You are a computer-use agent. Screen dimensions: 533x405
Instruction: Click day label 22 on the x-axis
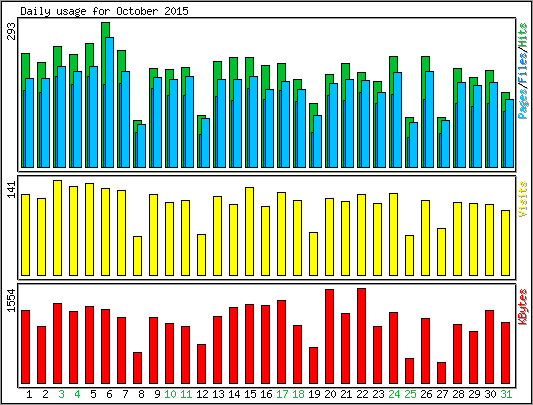pos(362,394)
